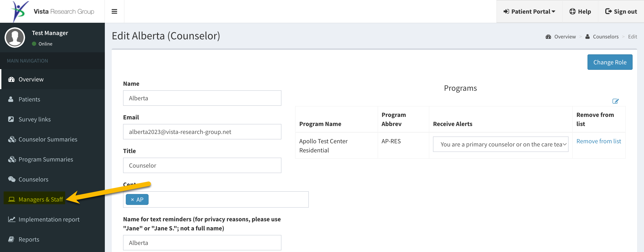Viewport: 644px width, 252px height.
Task: Click the Title input field
Action: tap(202, 165)
